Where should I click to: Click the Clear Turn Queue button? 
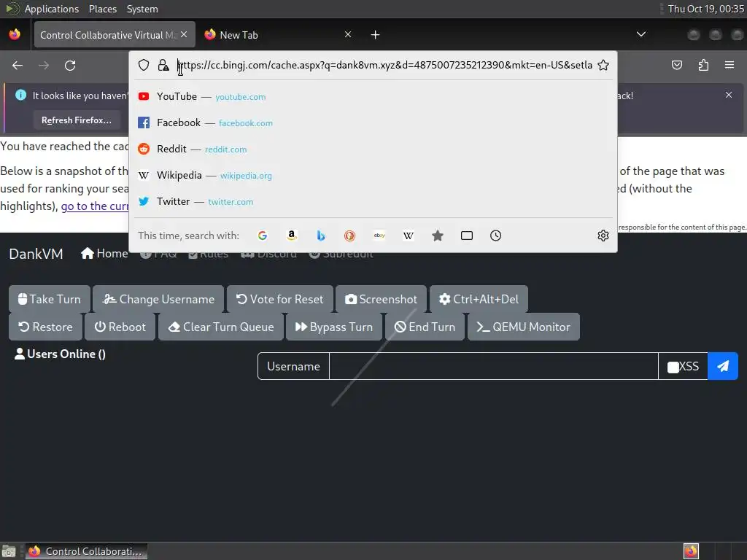coord(221,327)
